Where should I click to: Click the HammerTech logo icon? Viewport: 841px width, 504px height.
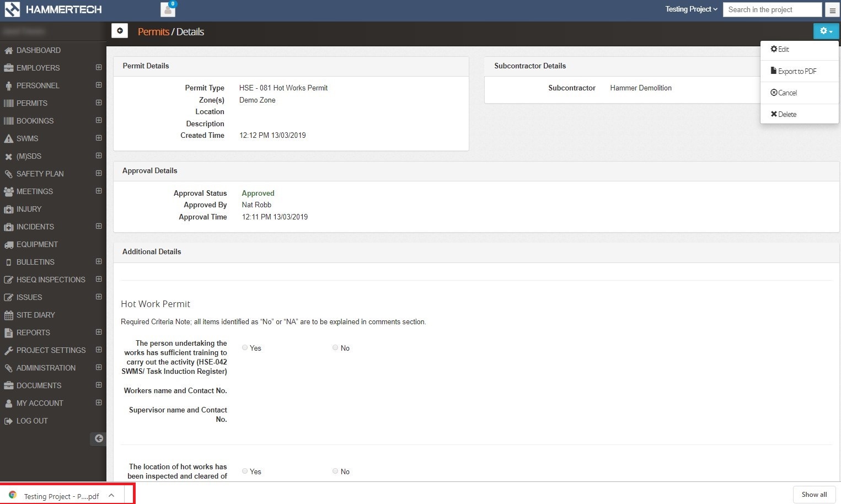pos(12,9)
